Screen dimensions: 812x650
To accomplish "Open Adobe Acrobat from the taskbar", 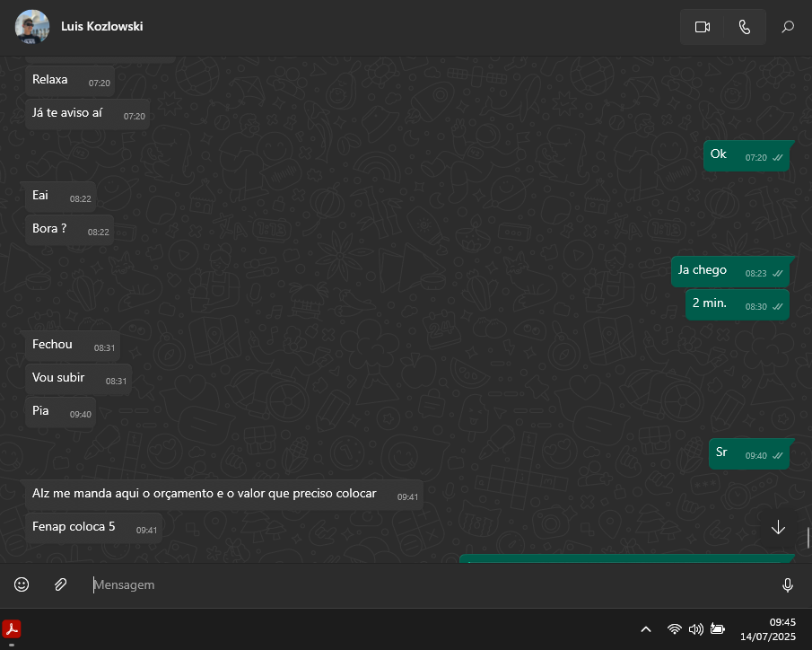I will [12, 629].
